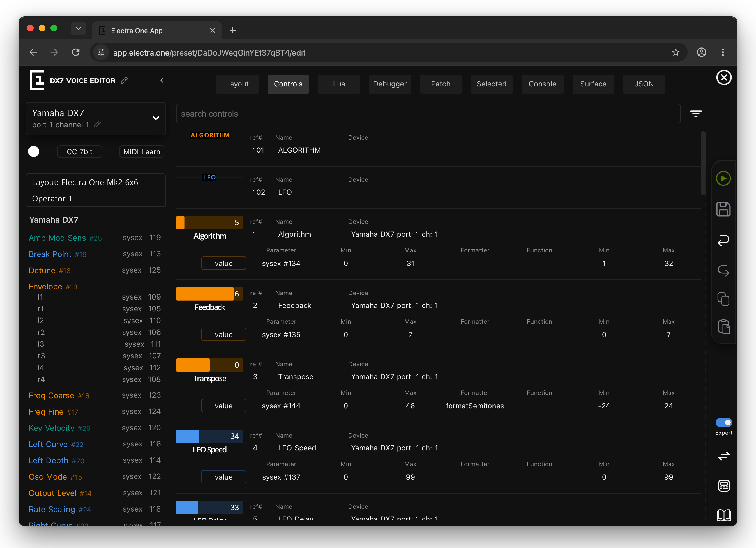Image resolution: width=756 pixels, height=548 pixels.
Task: Open the browser three-dot menu
Action: click(x=723, y=52)
